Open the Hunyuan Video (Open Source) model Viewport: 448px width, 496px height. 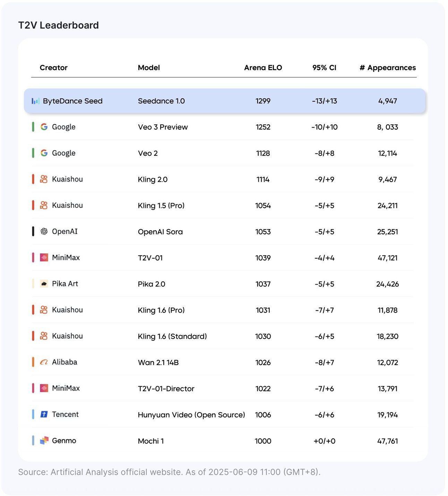(191, 415)
